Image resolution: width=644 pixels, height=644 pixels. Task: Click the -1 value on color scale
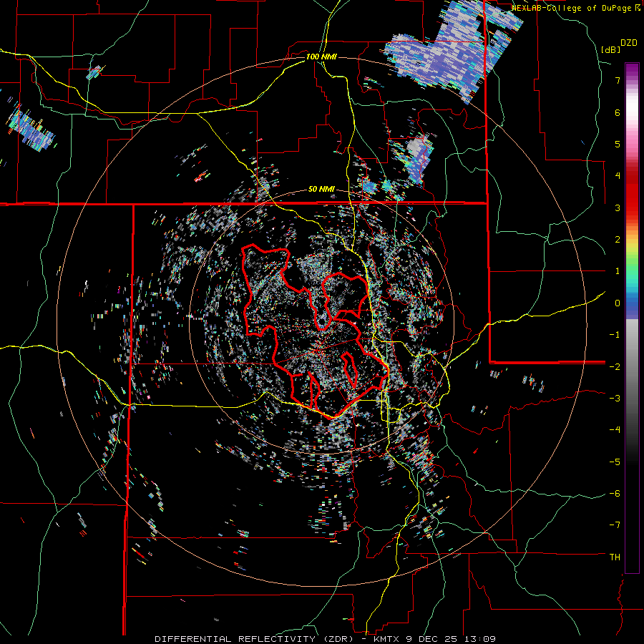[x=615, y=335]
